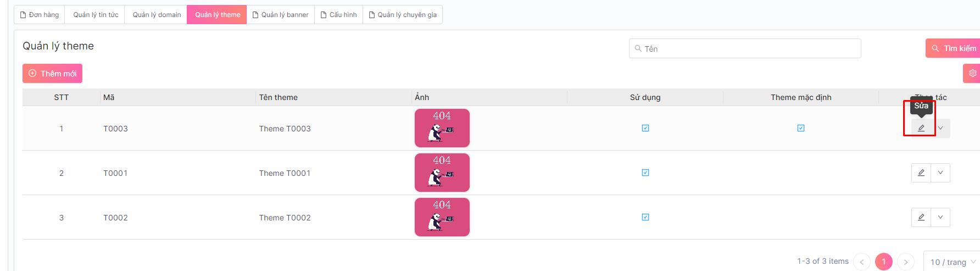This screenshot has height=271, width=980.
Task: Click the edit pencil icon for T0001
Action: pos(921,173)
